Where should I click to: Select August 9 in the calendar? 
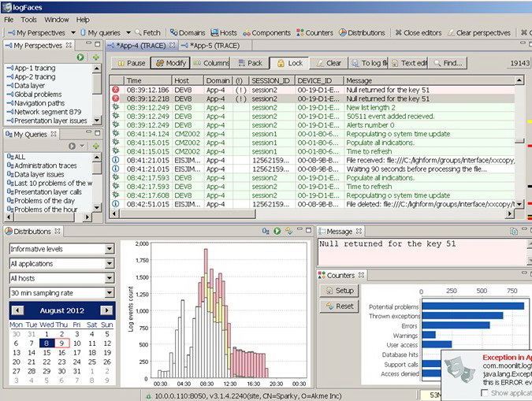pos(63,343)
